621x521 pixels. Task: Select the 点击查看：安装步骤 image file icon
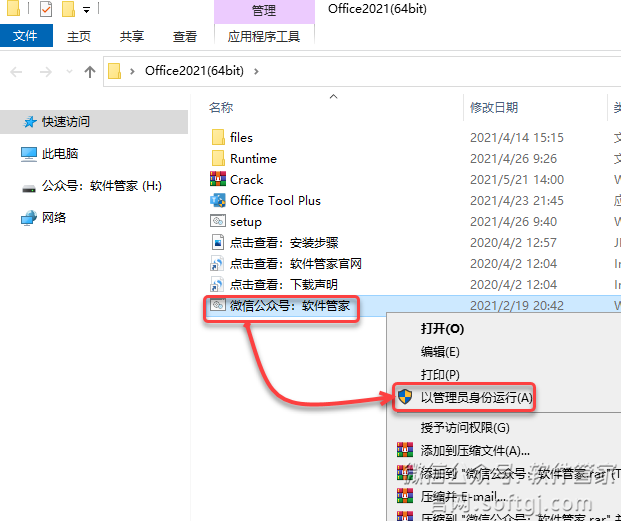point(218,242)
